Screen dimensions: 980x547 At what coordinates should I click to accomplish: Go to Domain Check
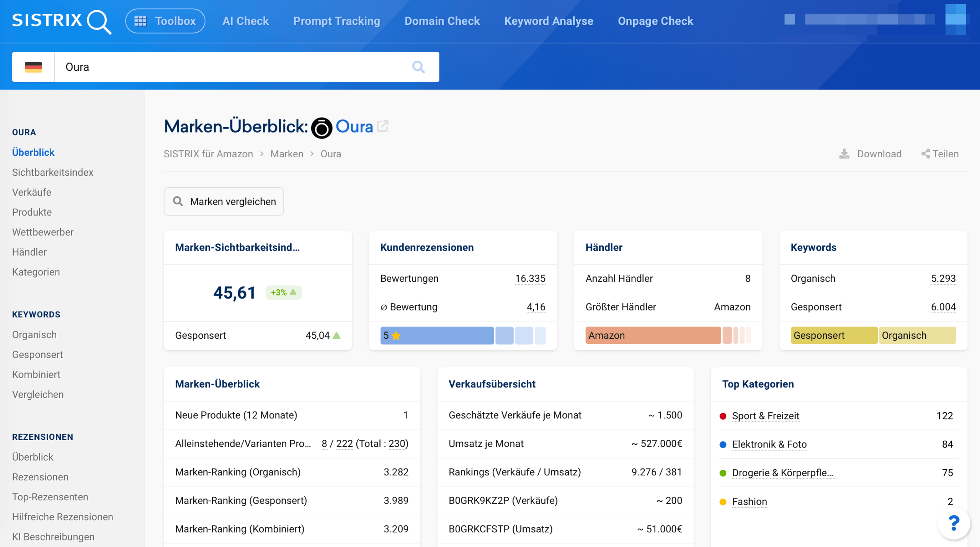pyautogui.click(x=442, y=21)
